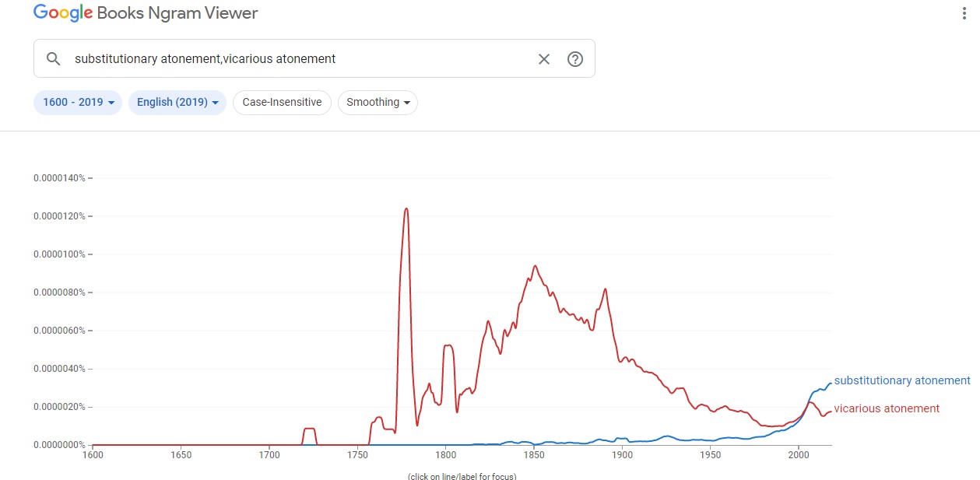The height and width of the screenshot is (480, 980).
Task: Focus the vicarious atonement line label
Action: coord(886,408)
